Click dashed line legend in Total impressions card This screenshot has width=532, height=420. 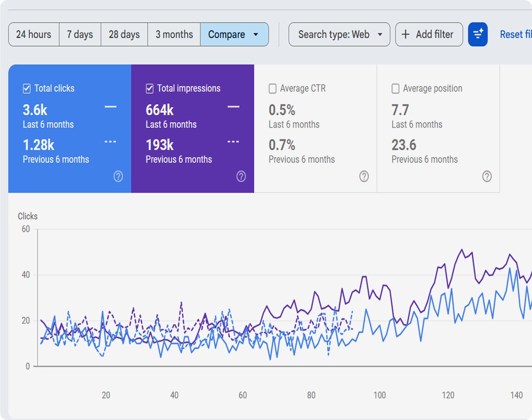233,142
